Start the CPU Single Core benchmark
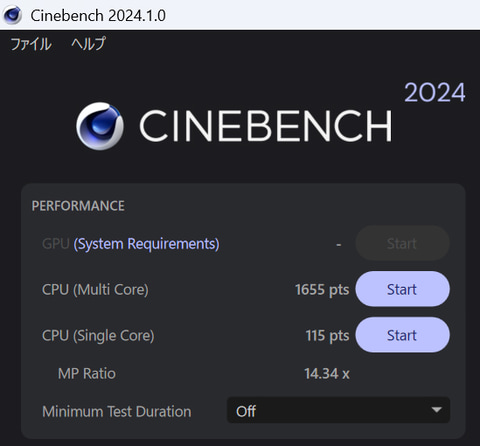Screen dimensions: 480x446 (402, 335)
